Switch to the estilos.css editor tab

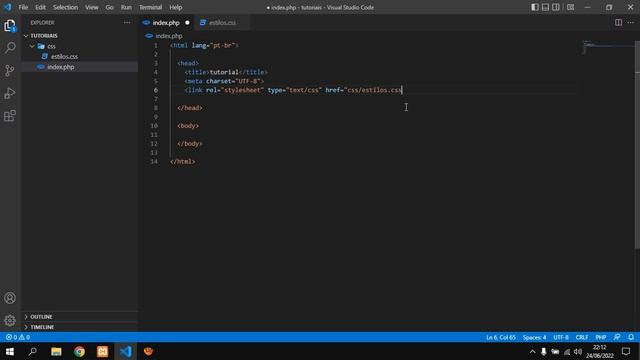tap(222, 22)
